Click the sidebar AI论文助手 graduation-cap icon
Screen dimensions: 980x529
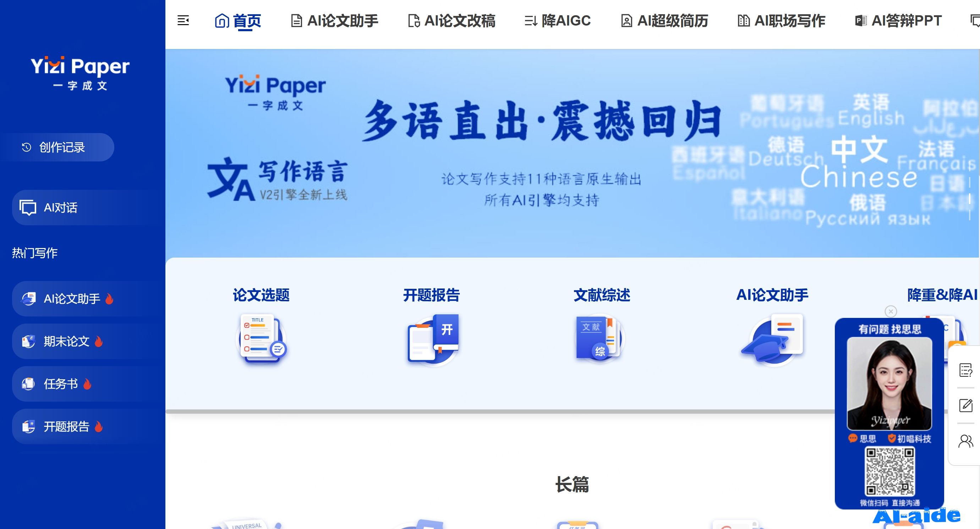pyautogui.click(x=28, y=299)
